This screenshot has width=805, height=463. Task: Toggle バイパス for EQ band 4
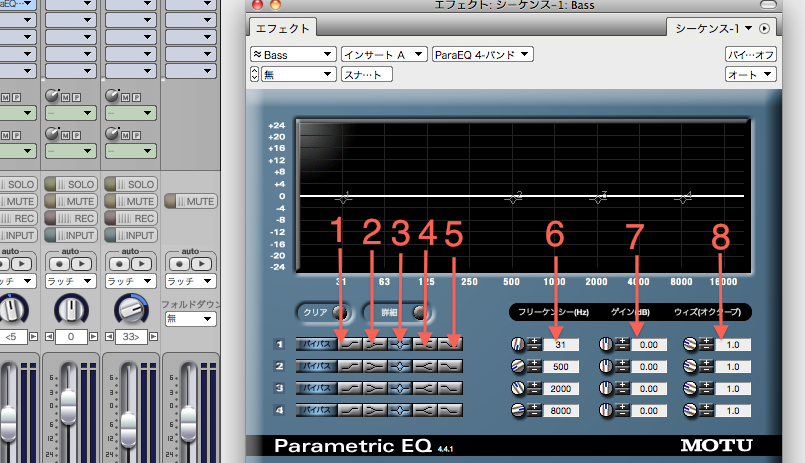click(316, 411)
